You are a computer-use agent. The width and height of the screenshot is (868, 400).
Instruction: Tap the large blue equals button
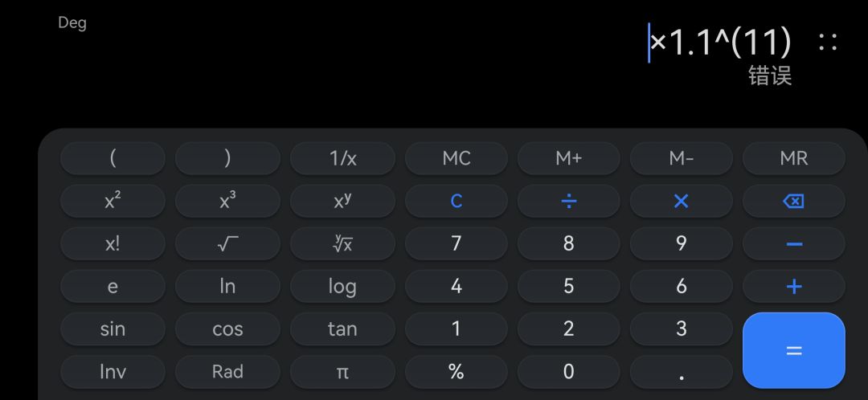pyautogui.click(x=793, y=350)
